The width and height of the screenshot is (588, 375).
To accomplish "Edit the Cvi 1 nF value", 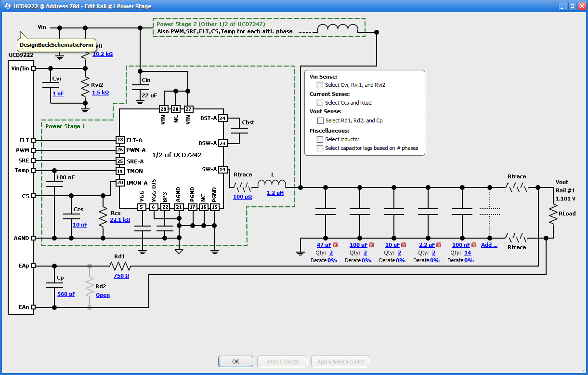I will point(58,94).
